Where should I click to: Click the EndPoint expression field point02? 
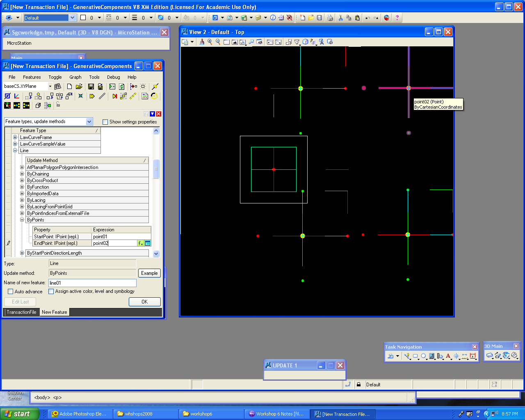coord(114,243)
